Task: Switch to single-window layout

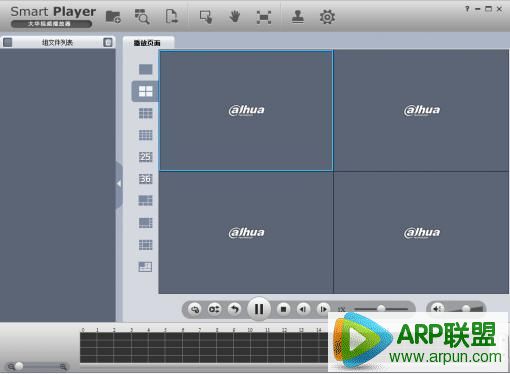Action: tap(145, 69)
